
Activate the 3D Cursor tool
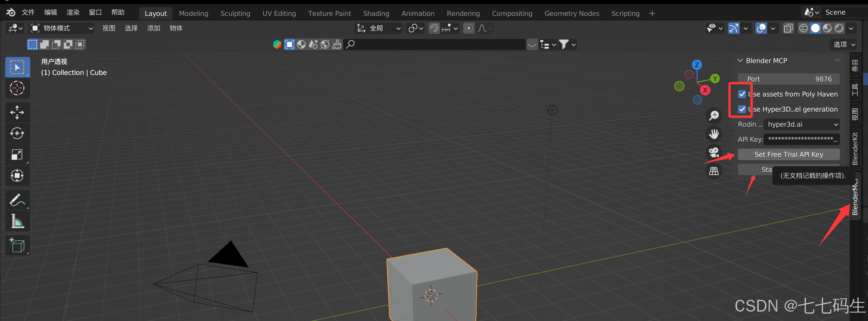coord(17,88)
